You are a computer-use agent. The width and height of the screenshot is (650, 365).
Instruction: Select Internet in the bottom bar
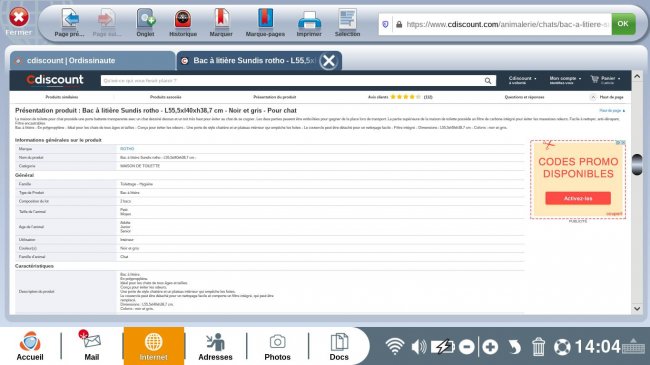(x=153, y=346)
